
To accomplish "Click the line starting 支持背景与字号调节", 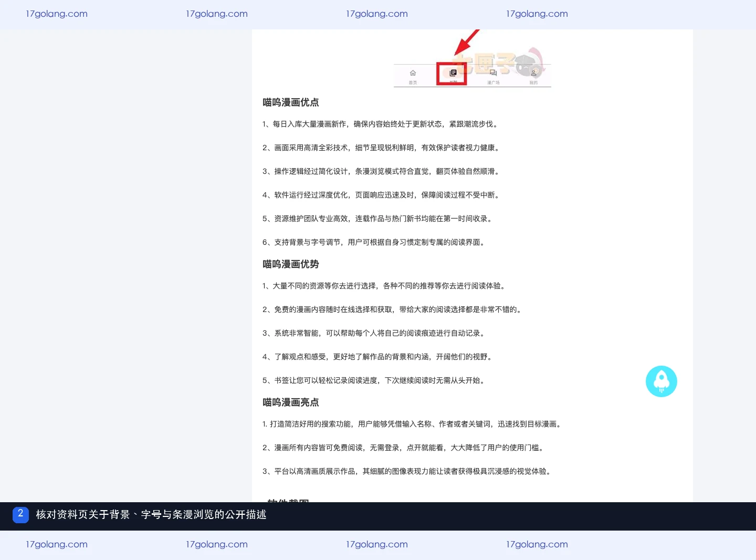I will (375, 242).
